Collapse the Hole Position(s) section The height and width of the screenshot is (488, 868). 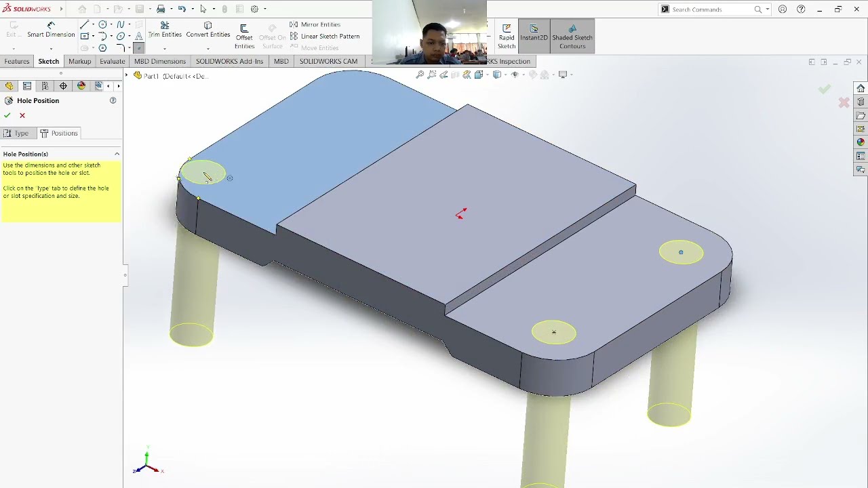click(x=117, y=154)
